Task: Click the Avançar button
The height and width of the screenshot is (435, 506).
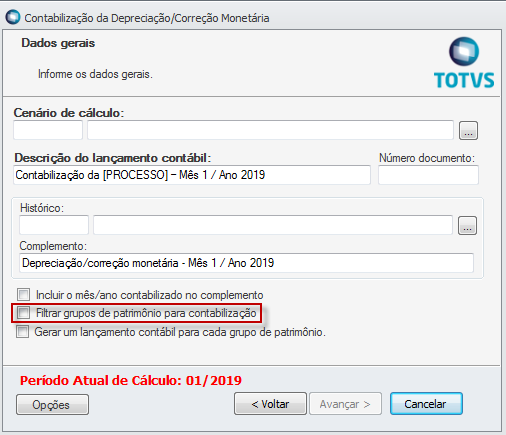Action: click(x=345, y=404)
